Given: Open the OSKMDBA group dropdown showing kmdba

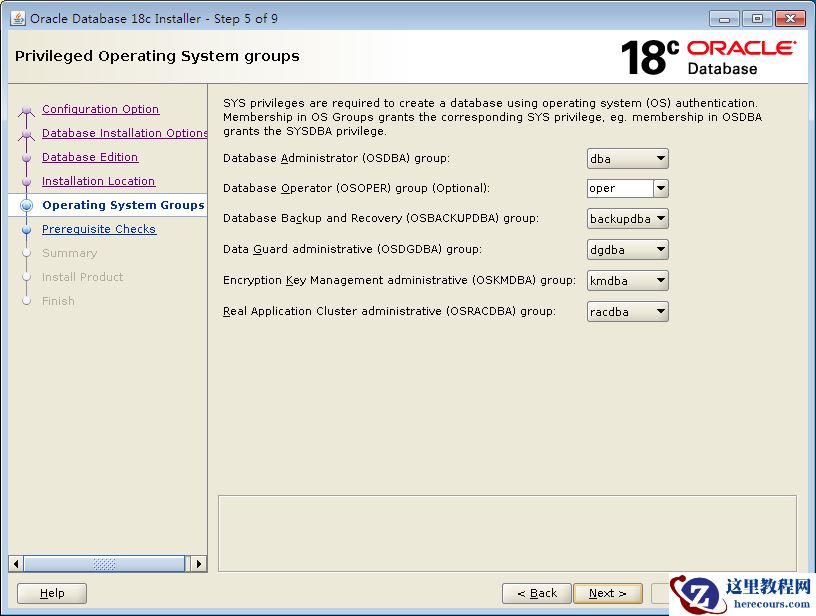Looking at the screenshot, I should click(627, 281).
